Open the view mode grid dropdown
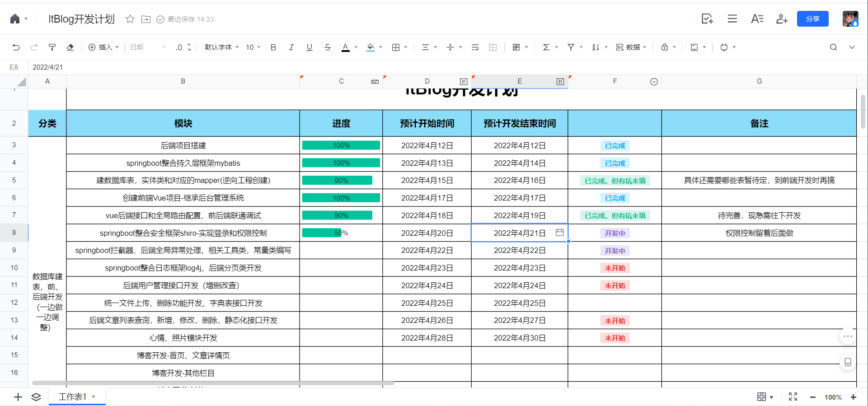Image resolution: width=868 pixels, height=406 pixels. pos(765,397)
